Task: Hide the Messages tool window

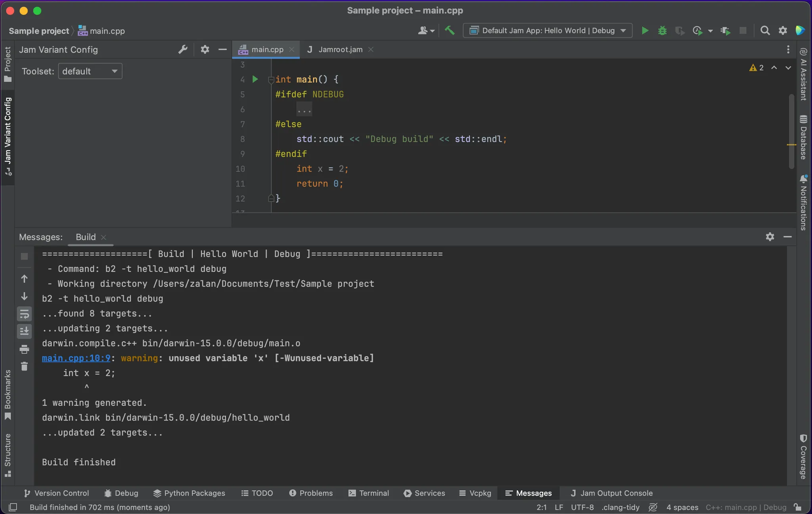Action: click(787, 237)
